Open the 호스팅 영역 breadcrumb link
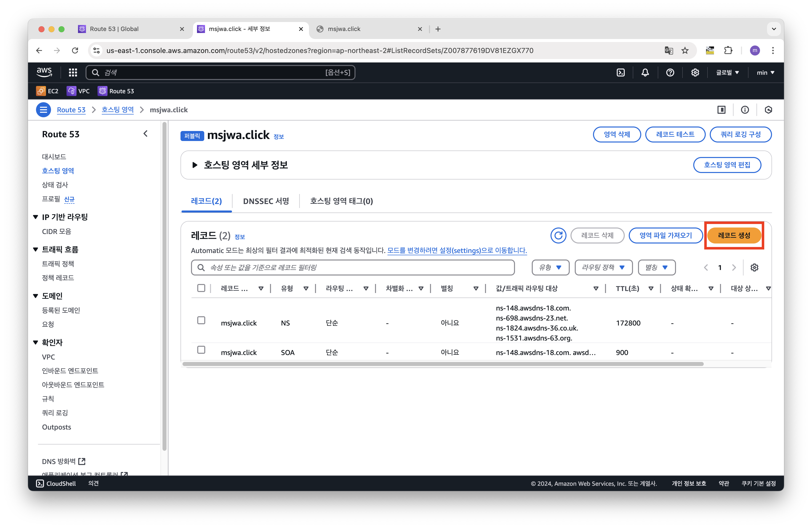812x528 pixels. 117,110
